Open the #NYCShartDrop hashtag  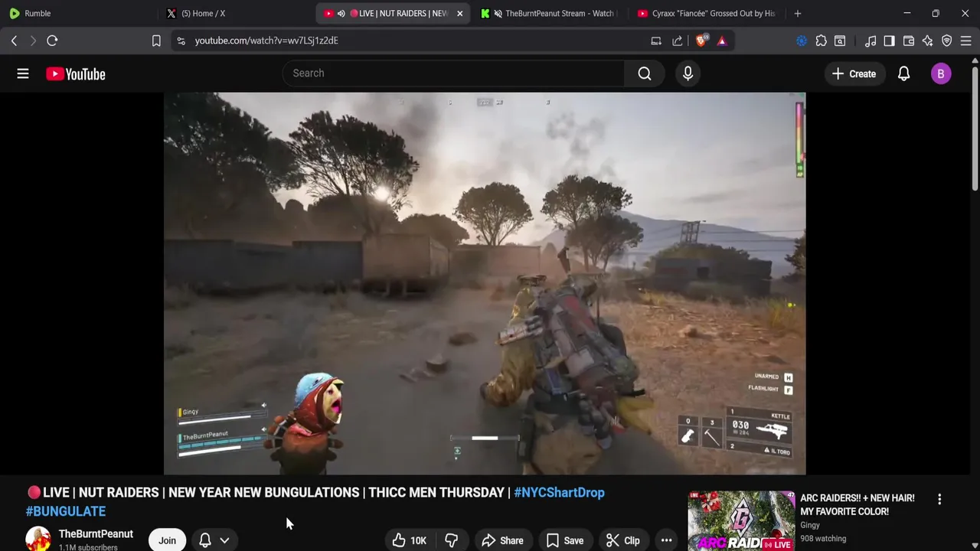(x=559, y=492)
